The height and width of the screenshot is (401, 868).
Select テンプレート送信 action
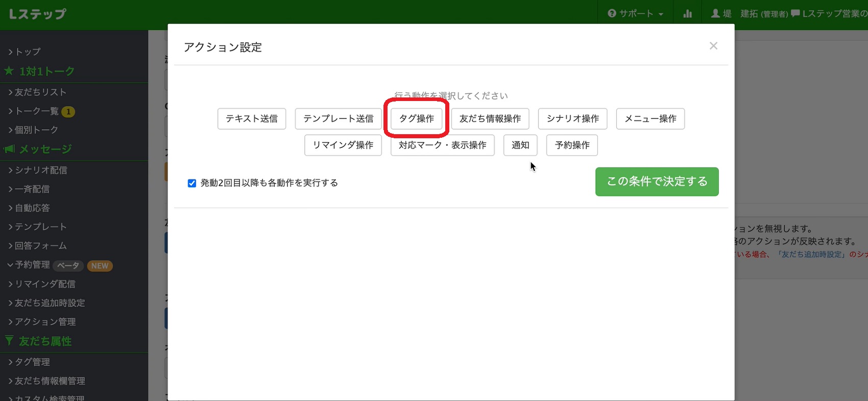coord(338,119)
